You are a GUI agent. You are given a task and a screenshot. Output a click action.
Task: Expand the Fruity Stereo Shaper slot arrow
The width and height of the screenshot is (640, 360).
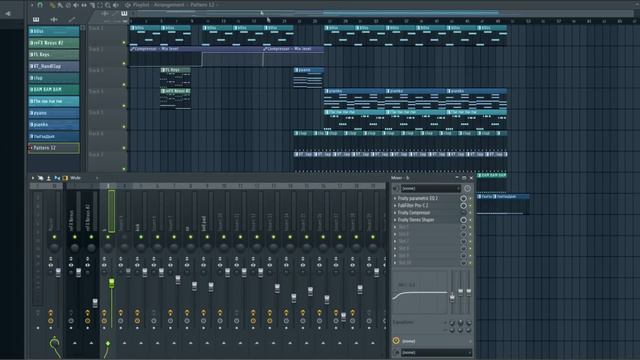(x=395, y=220)
